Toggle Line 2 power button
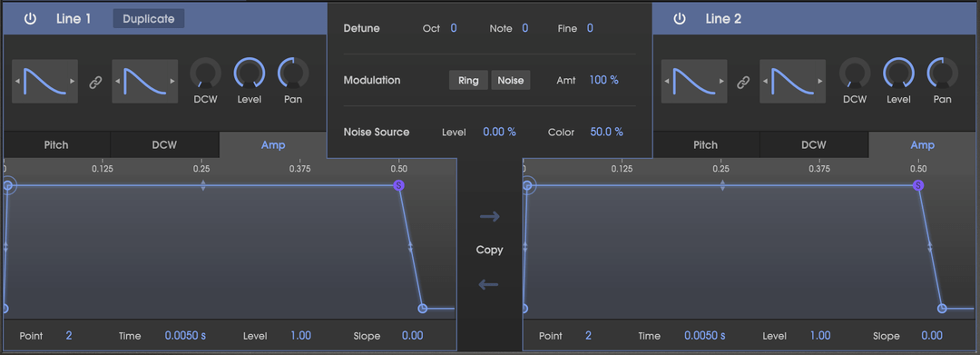The height and width of the screenshot is (355, 980). 680,19
